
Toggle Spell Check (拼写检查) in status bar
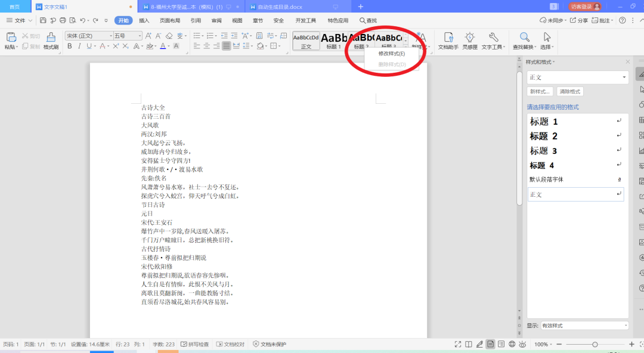click(194, 344)
